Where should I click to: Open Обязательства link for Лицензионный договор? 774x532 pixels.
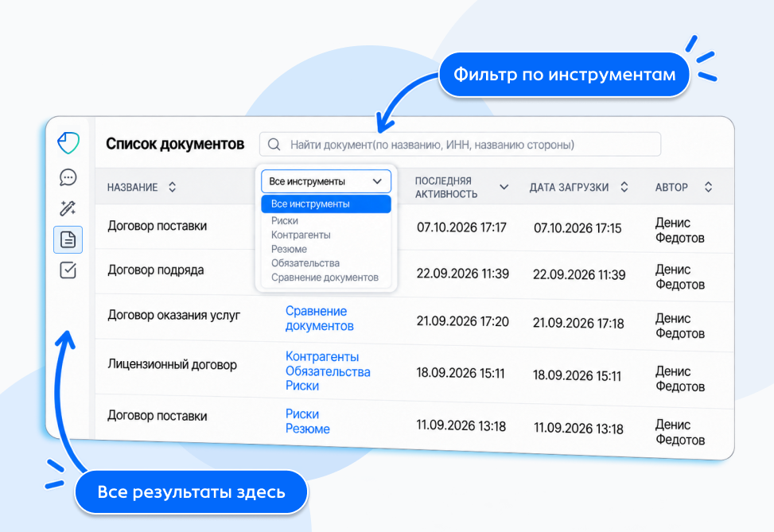[x=328, y=371]
